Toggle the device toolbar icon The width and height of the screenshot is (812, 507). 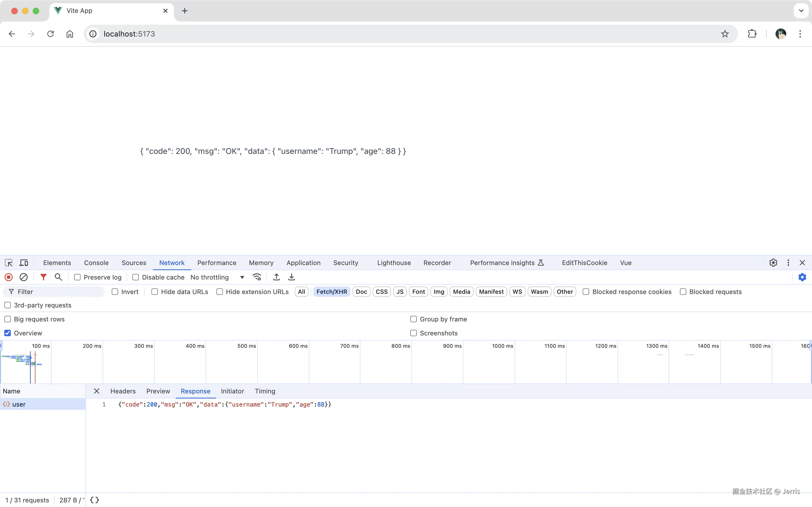(24, 263)
